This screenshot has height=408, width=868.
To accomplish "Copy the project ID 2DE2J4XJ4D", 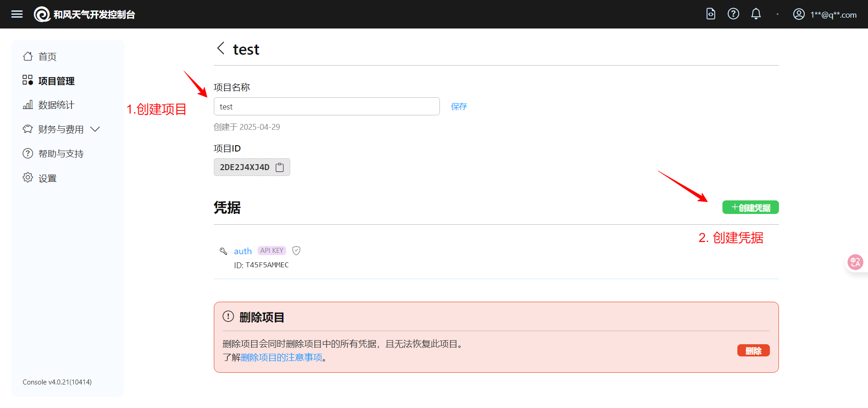I will tap(280, 167).
